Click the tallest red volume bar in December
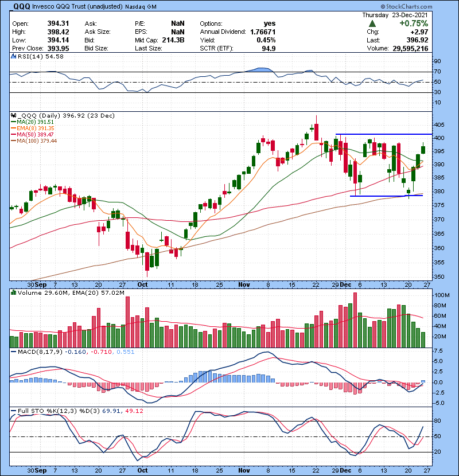The height and width of the screenshot is (476, 459). pos(355,320)
